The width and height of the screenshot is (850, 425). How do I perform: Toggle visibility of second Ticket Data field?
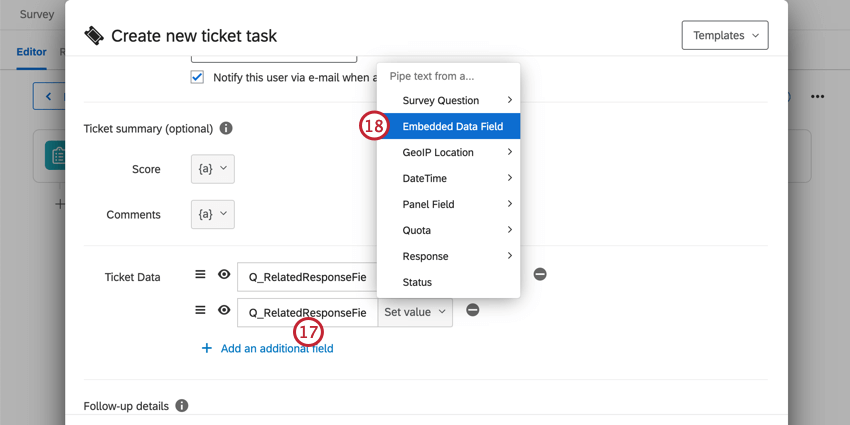click(x=224, y=311)
